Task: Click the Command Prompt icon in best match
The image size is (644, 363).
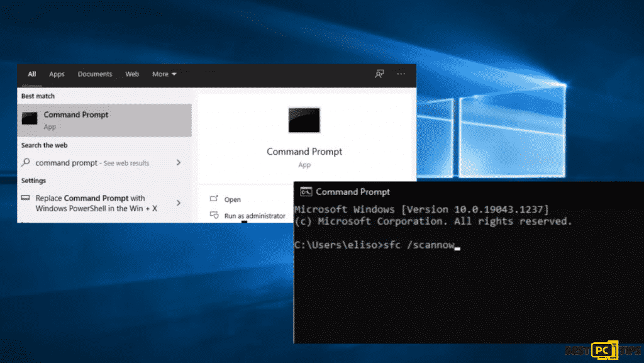Action: pyautogui.click(x=30, y=118)
